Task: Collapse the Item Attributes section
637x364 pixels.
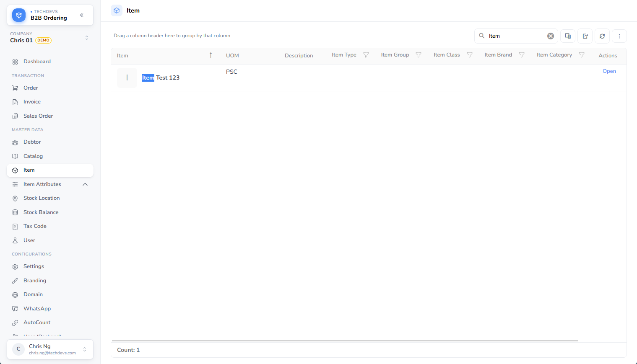Action: (85, 184)
